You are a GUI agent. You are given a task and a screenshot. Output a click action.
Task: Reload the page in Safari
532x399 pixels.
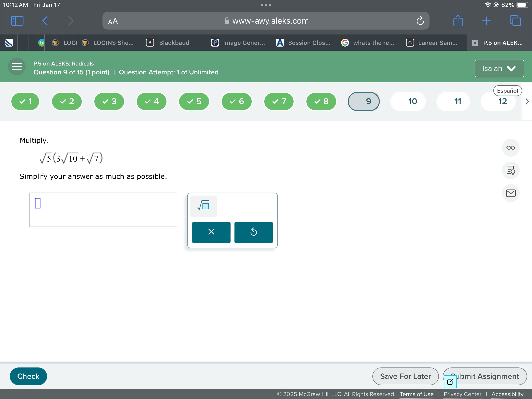coord(420,21)
